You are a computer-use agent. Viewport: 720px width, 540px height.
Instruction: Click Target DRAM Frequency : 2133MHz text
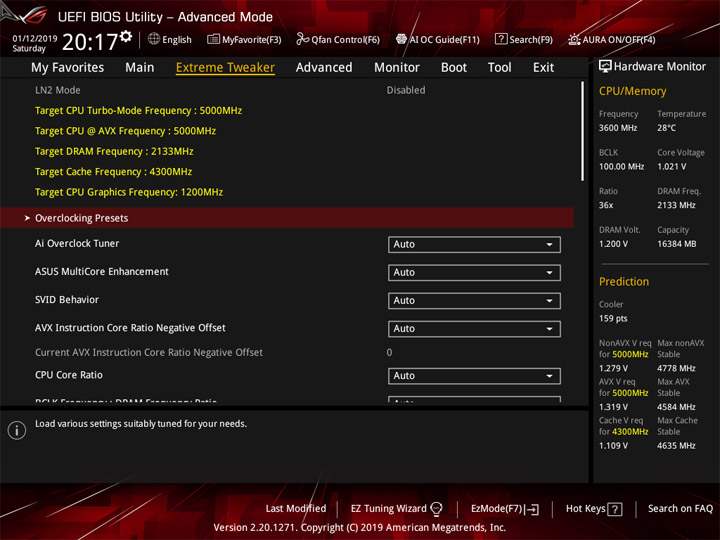(x=114, y=151)
